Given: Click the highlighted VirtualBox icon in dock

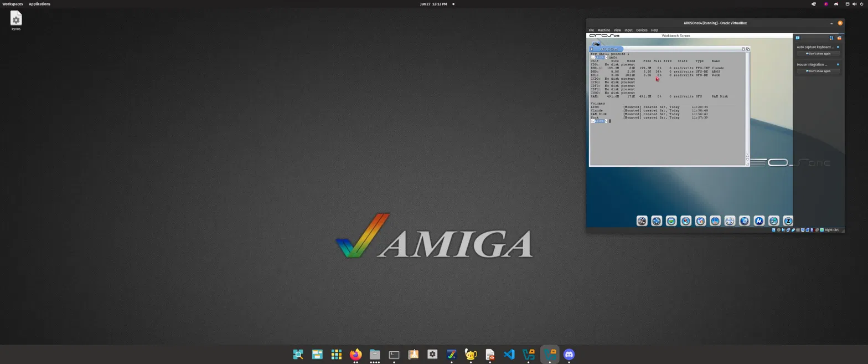Looking at the screenshot, I should [550, 355].
